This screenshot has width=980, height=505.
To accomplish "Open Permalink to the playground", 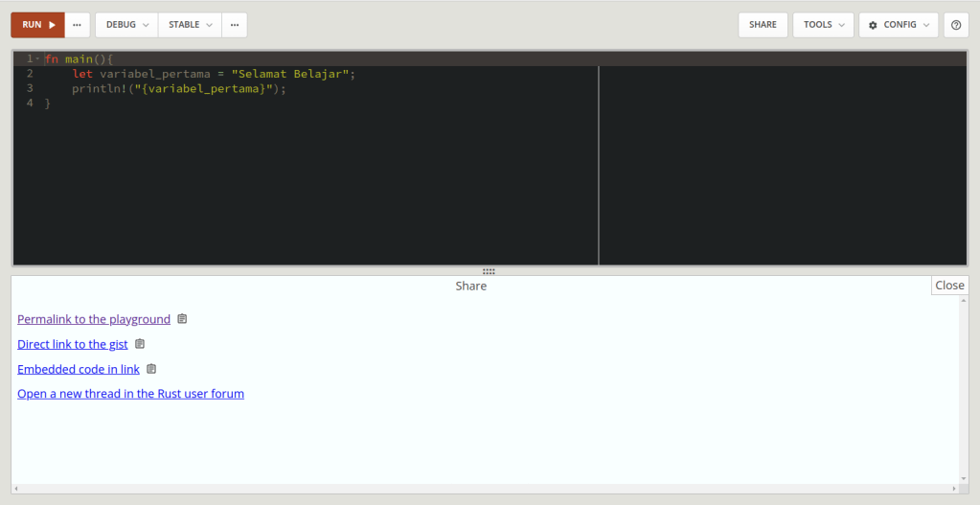I will 94,319.
